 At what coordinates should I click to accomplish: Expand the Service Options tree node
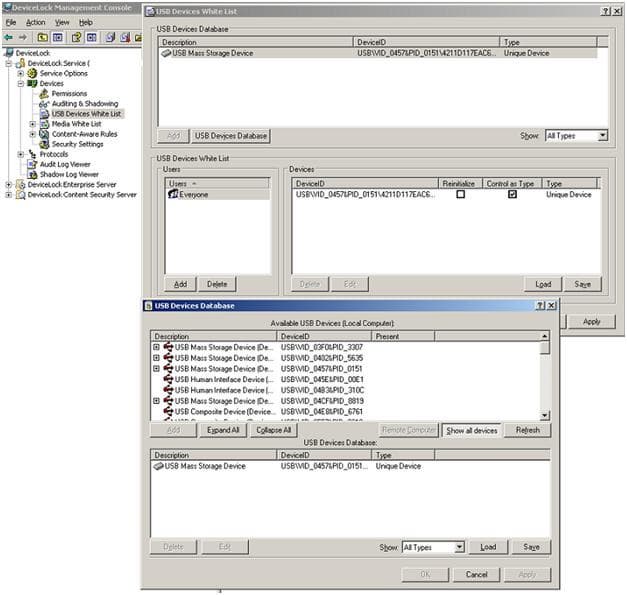20,74
